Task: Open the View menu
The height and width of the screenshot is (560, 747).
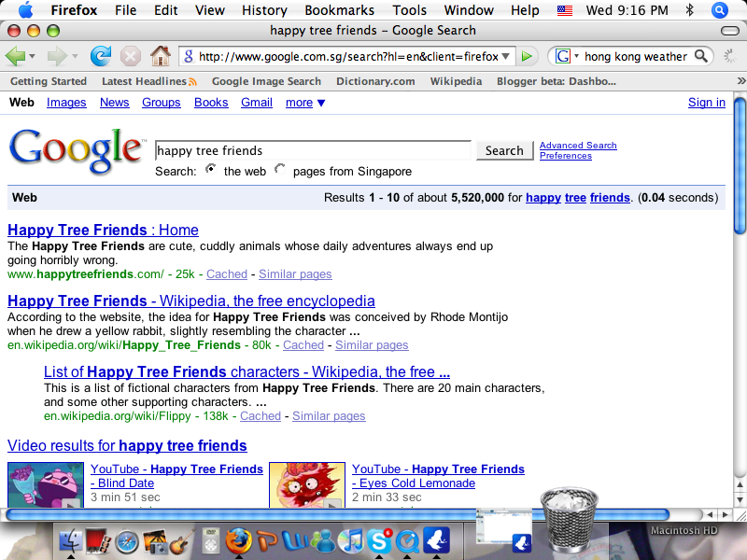Action: pyautogui.click(x=210, y=10)
